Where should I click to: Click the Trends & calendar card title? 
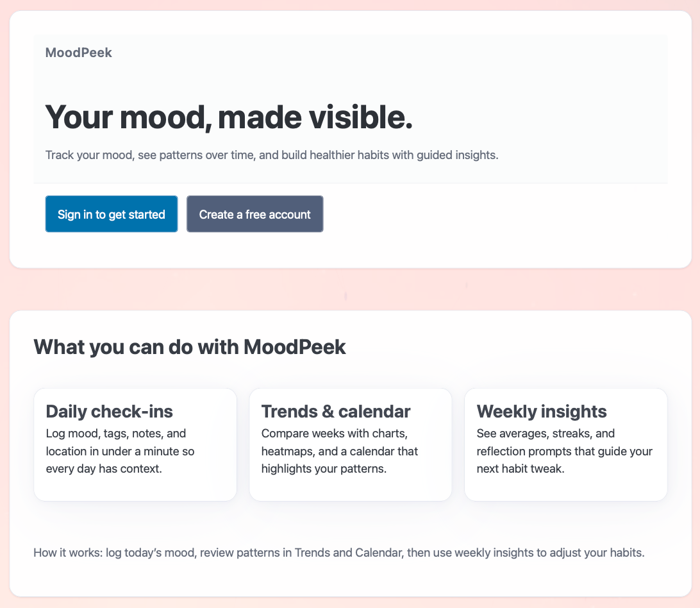(x=336, y=411)
